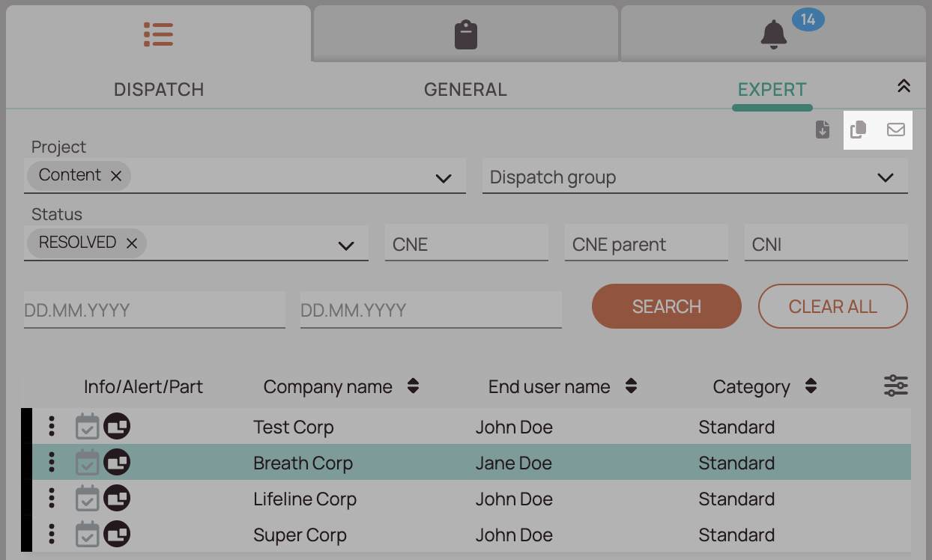Click the parts icon on Breath Corp row
Screen dimensions: 932x560
[x=116, y=462]
